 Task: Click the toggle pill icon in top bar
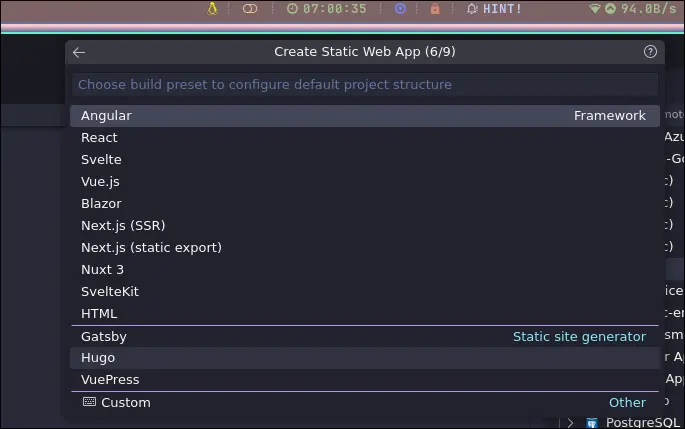coord(250,9)
